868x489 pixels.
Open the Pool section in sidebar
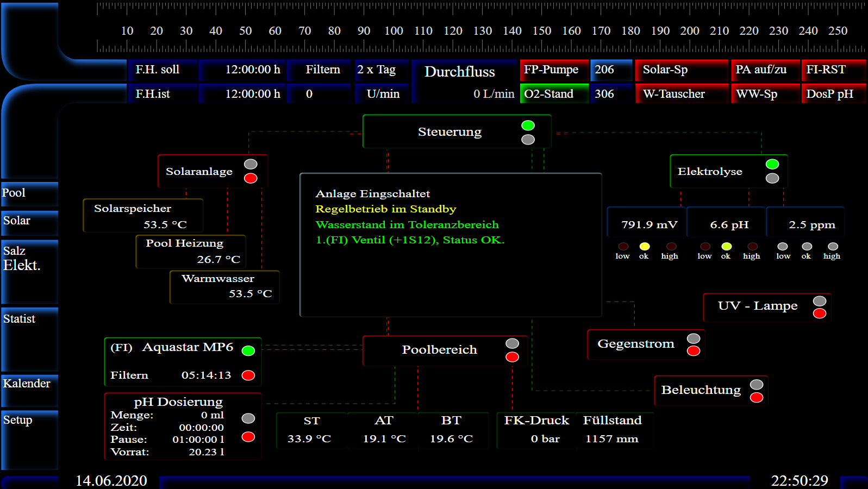click(29, 193)
